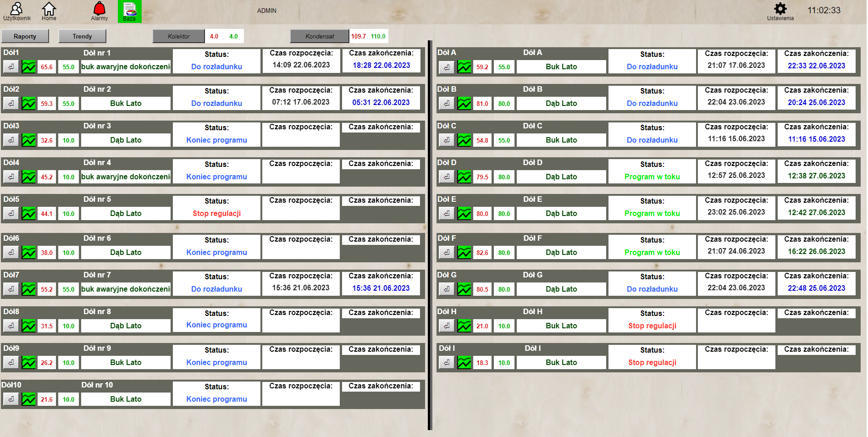
Task: Click the Baza database icon
Action: pyautogui.click(x=129, y=10)
